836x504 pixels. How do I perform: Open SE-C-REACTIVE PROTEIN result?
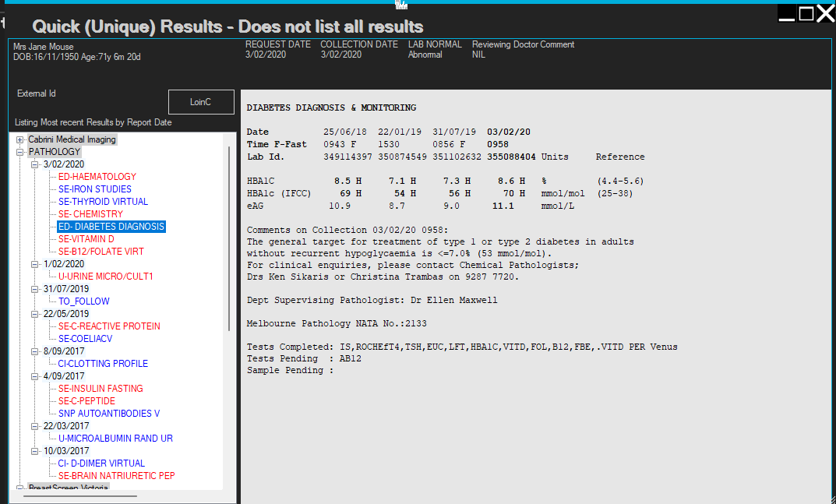point(109,326)
